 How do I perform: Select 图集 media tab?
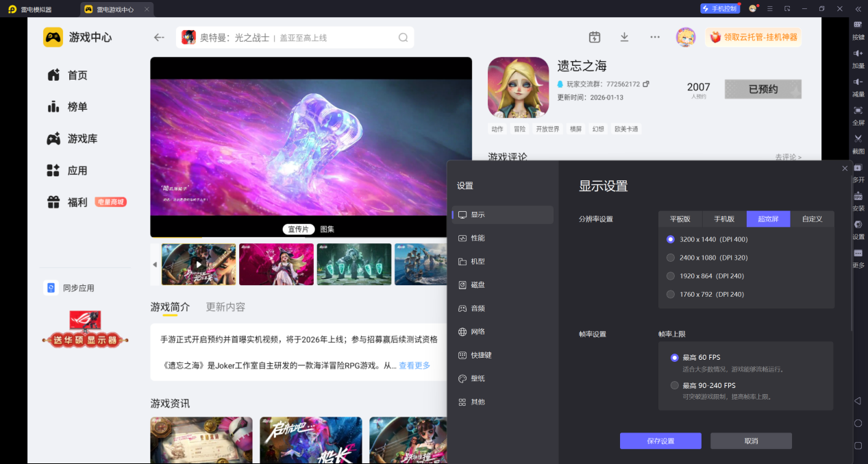[x=327, y=229]
